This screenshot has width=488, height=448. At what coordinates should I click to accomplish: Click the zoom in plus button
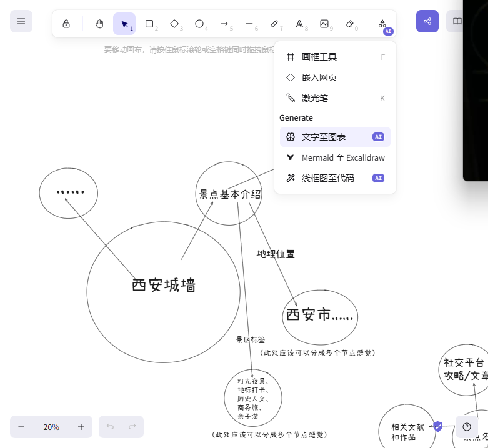(81, 427)
